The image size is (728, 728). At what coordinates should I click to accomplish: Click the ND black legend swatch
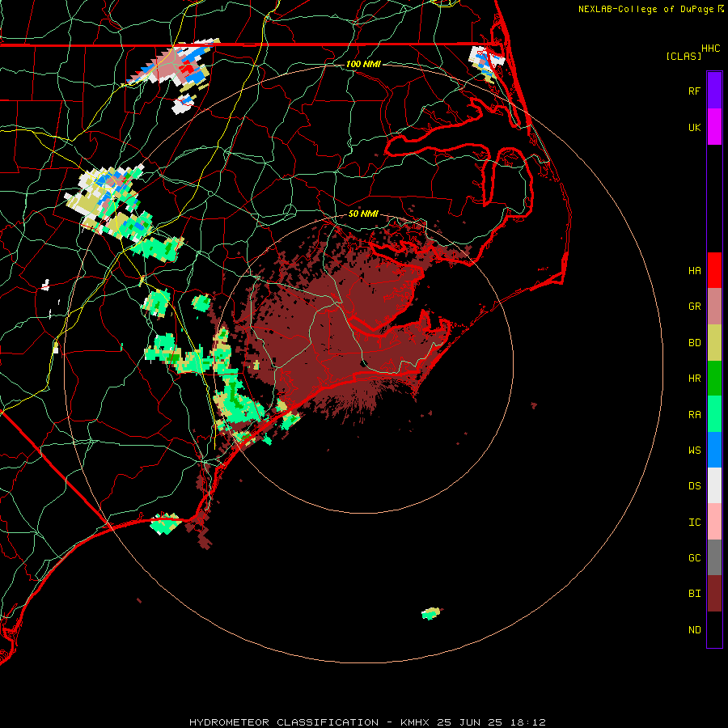point(714,629)
